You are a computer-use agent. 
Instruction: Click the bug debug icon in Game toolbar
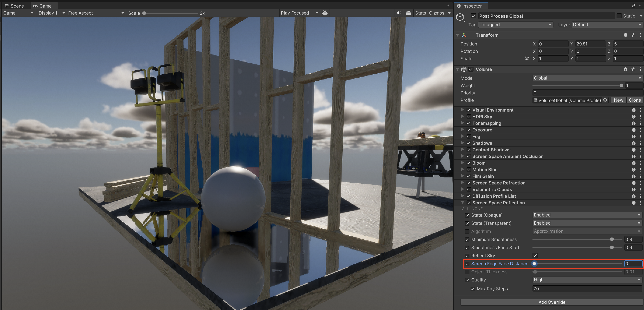[x=325, y=13]
